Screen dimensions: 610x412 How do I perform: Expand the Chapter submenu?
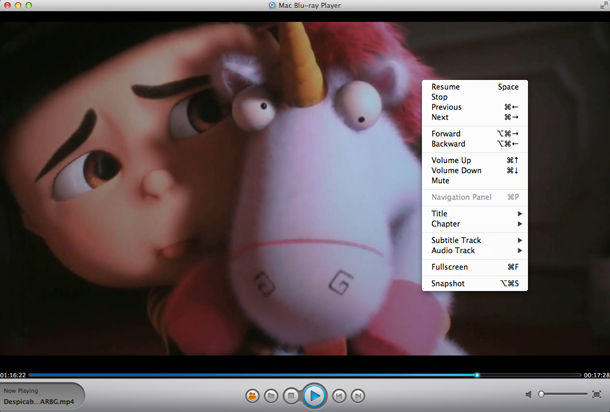(475, 224)
